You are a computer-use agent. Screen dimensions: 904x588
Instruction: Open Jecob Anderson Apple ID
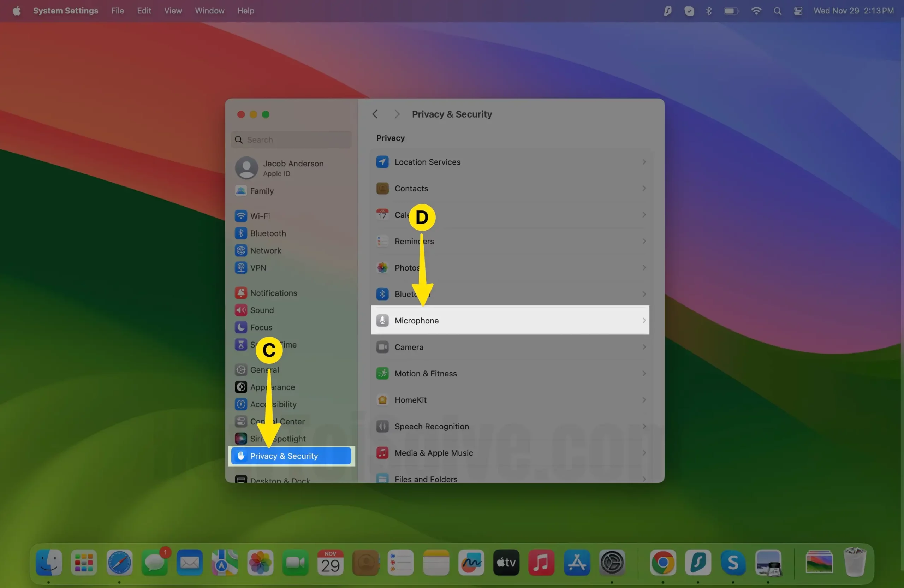click(x=292, y=168)
